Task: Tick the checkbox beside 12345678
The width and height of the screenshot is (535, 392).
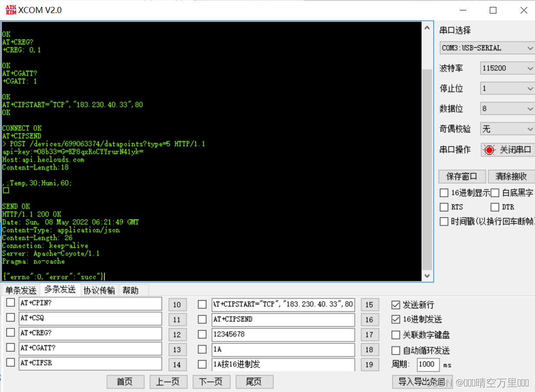Action: [202, 334]
